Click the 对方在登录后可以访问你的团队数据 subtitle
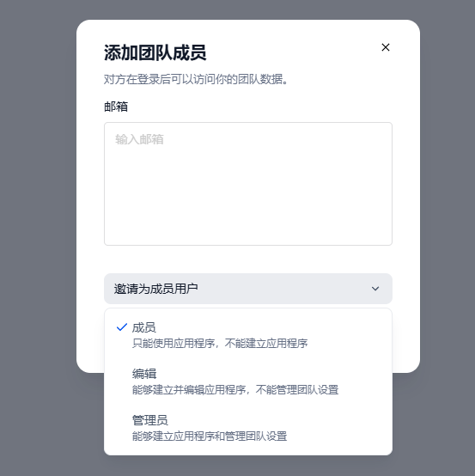Screen dimensions: 475x476 (196, 79)
